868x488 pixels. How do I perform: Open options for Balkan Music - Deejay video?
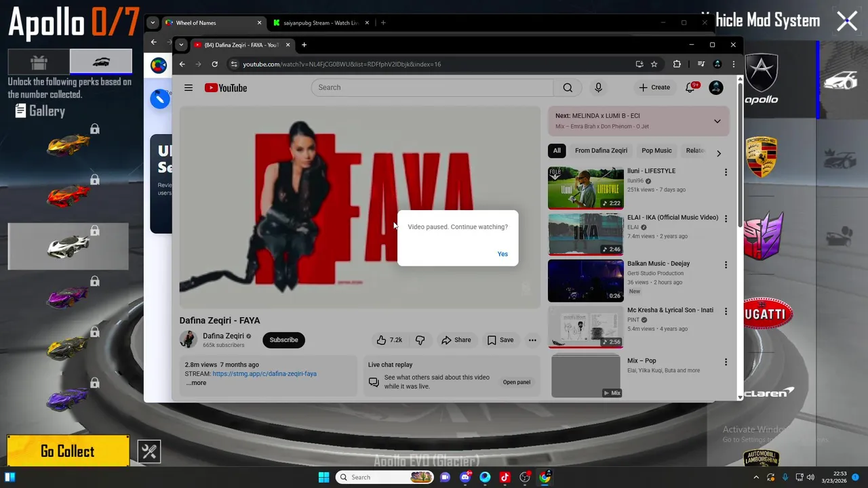(726, 265)
